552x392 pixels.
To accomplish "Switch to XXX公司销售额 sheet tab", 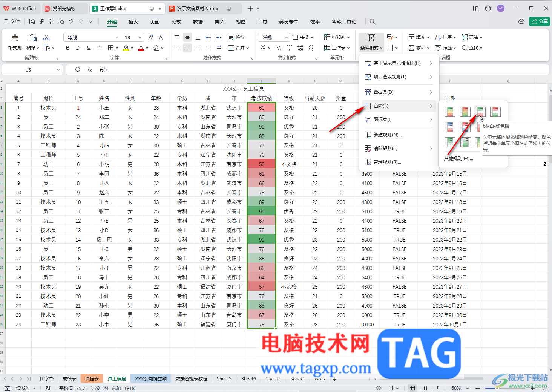I will [x=151, y=378].
